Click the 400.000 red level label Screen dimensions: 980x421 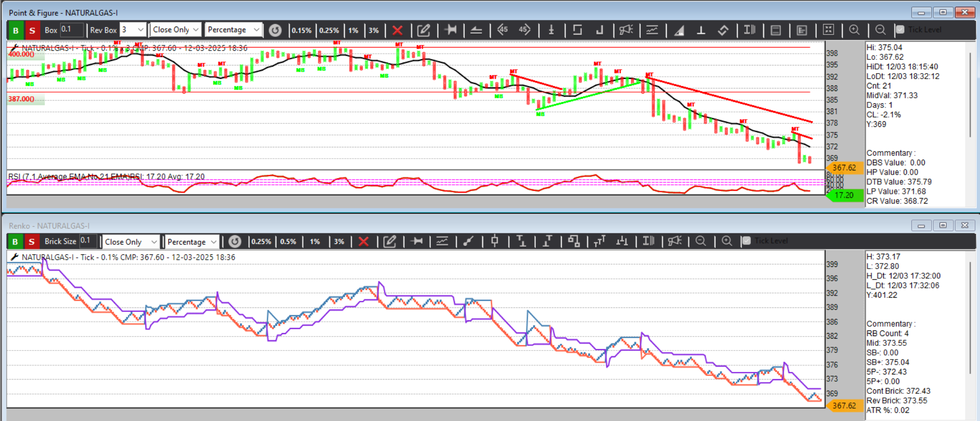[x=21, y=54]
